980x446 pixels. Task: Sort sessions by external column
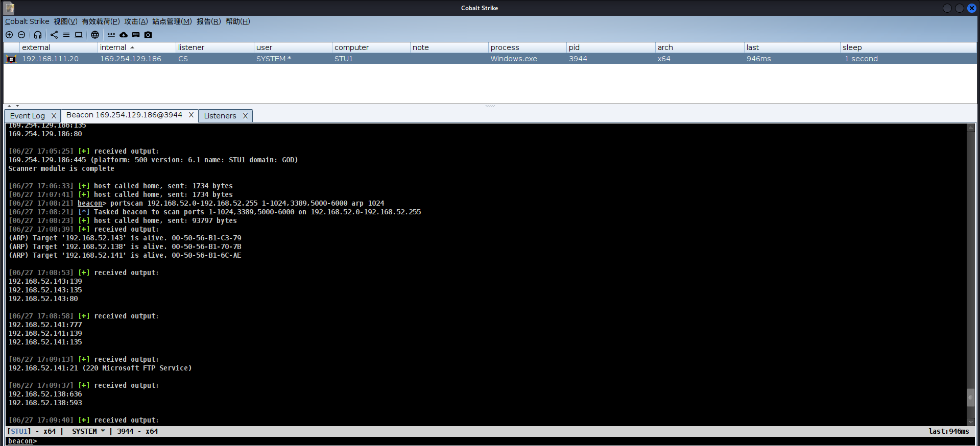58,47
